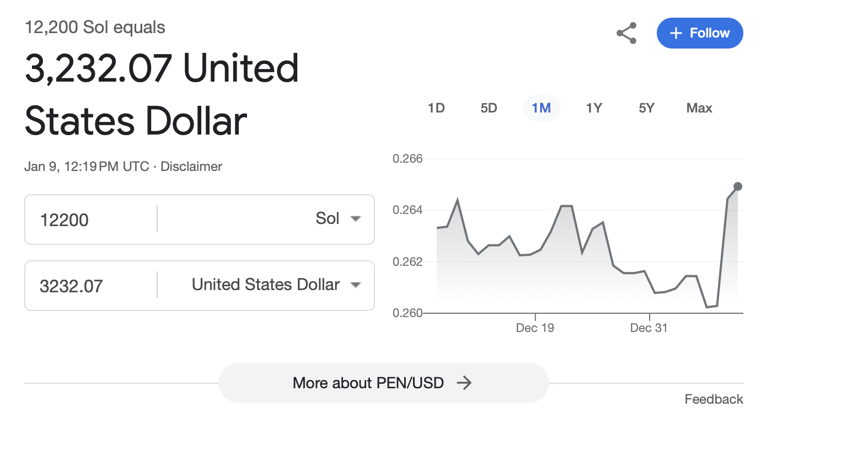Show the Max chart range
Screen dimensions: 868x450
699,108
